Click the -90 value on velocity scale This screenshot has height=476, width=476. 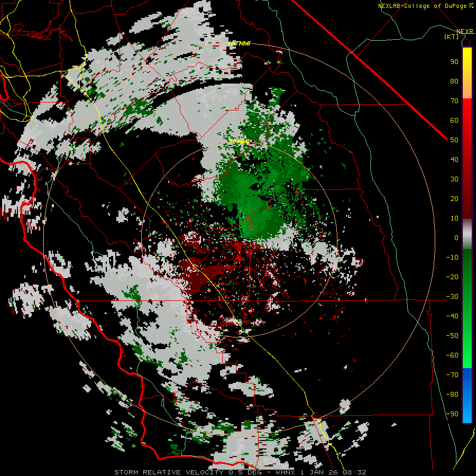(452, 414)
